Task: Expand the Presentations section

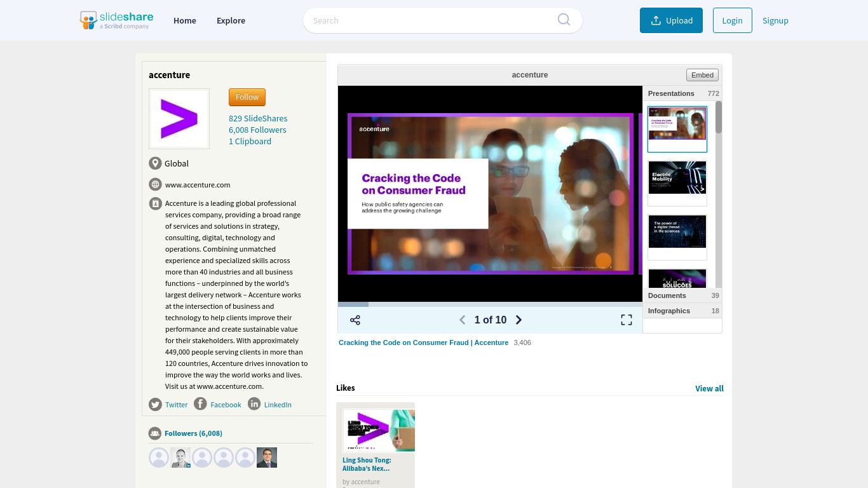Action: (x=682, y=93)
